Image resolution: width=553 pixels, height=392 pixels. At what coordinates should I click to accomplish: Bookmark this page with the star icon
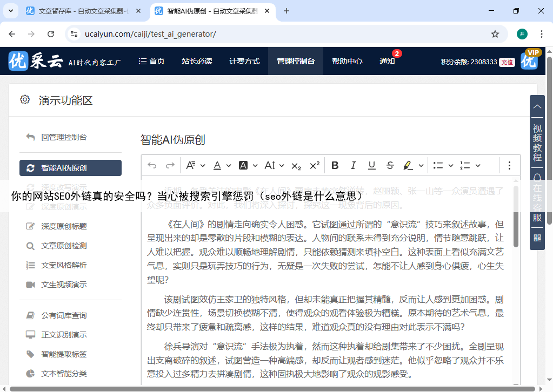[495, 34]
